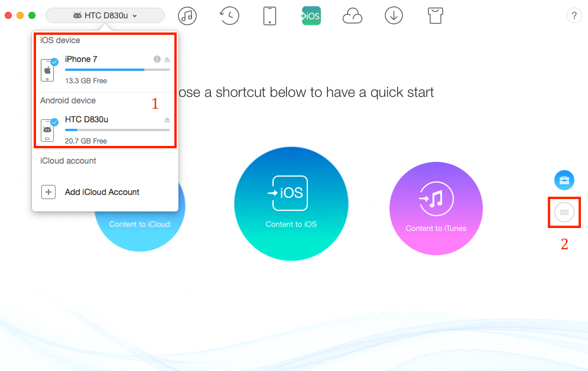This screenshot has width=588, height=371.
Task: Select HTC D830u in device list
Action: [x=105, y=130]
